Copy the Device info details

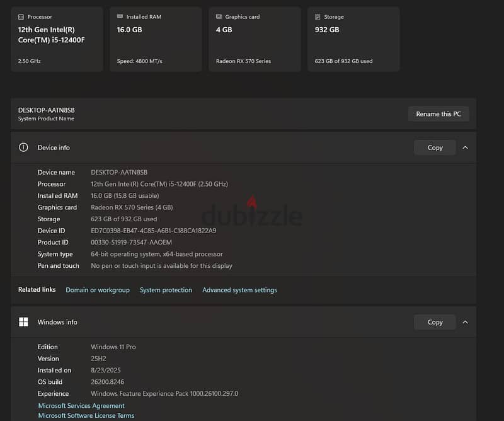(435, 147)
